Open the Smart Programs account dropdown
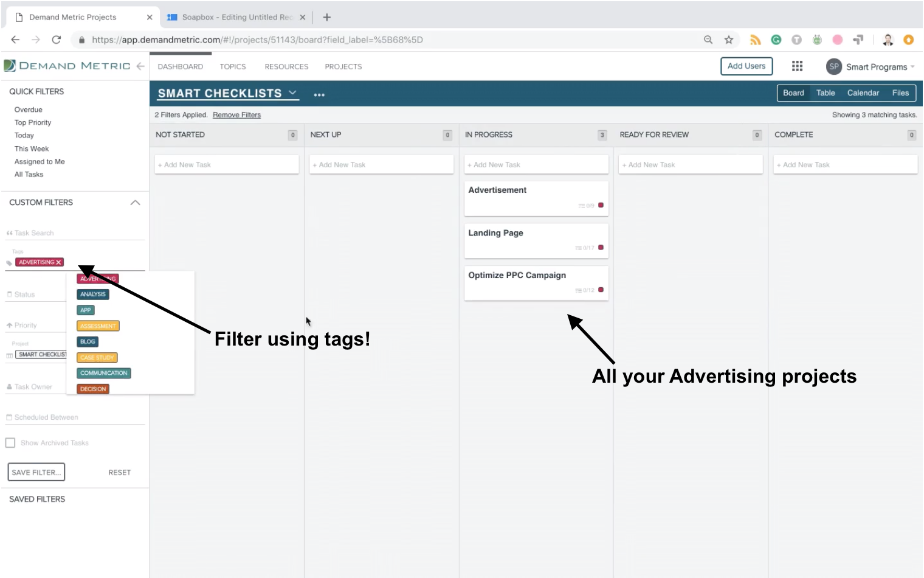The height and width of the screenshot is (578, 924). coord(880,67)
